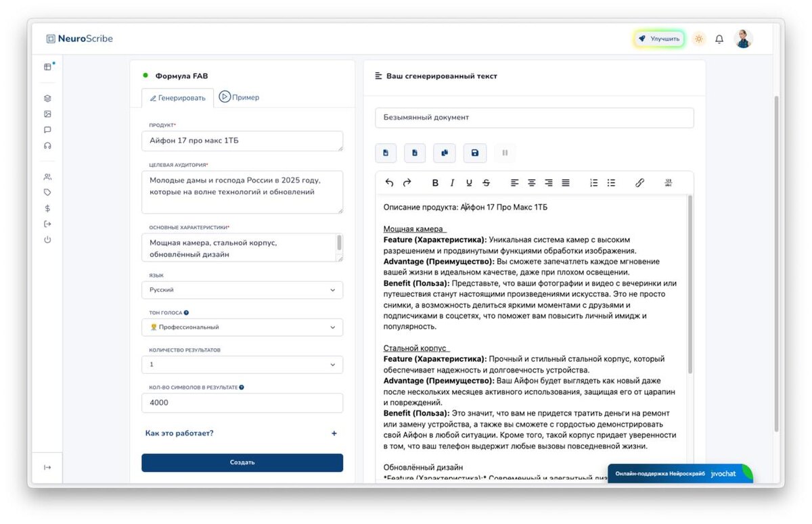Screen dimensions: 812x524
Task: Open the Количество результатов dropdown
Action: pos(242,364)
